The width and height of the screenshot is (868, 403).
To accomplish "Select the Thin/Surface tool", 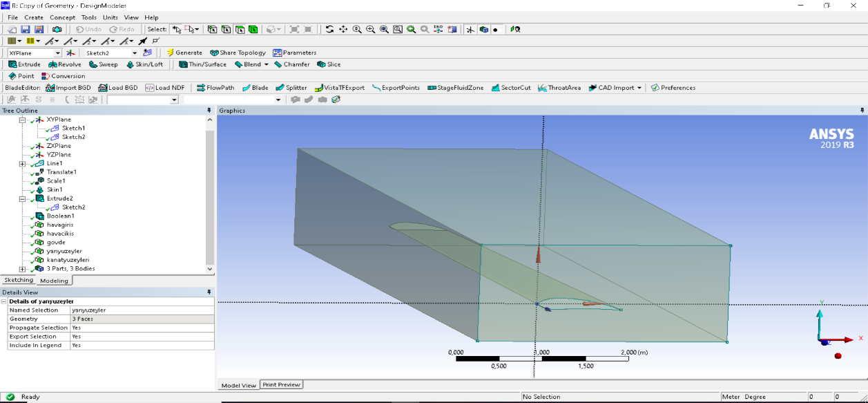I will click(x=202, y=64).
